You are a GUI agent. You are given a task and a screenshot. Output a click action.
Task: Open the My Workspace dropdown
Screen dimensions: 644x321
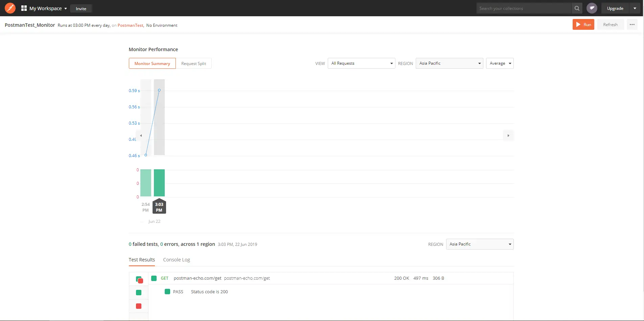tap(44, 8)
